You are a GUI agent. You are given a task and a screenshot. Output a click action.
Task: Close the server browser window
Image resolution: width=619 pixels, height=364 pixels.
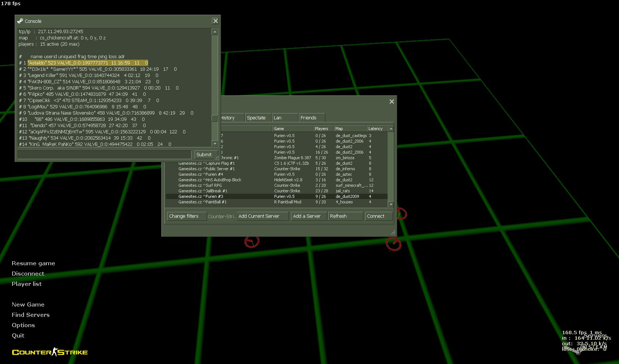click(392, 101)
